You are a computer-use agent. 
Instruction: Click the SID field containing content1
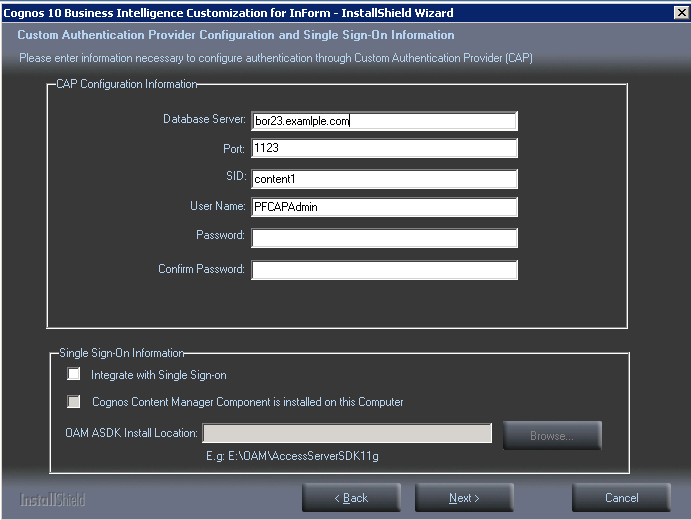pyautogui.click(x=384, y=179)
